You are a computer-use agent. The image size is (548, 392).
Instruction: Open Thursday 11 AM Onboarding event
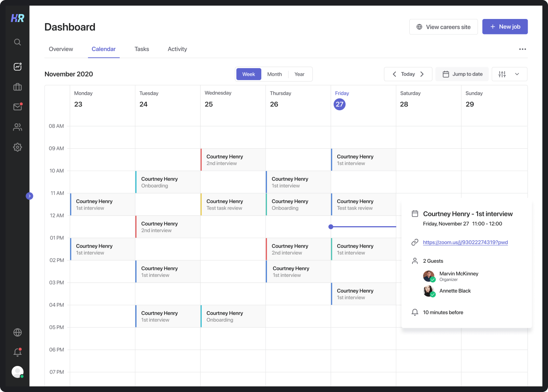tap(298, 204)
